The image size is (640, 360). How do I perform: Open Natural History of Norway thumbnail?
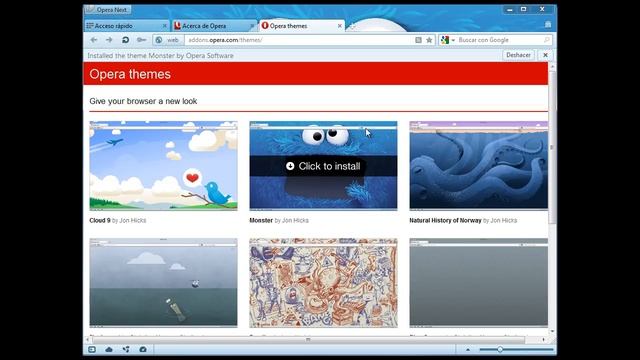pyautogui.click(x=479, y=166)
